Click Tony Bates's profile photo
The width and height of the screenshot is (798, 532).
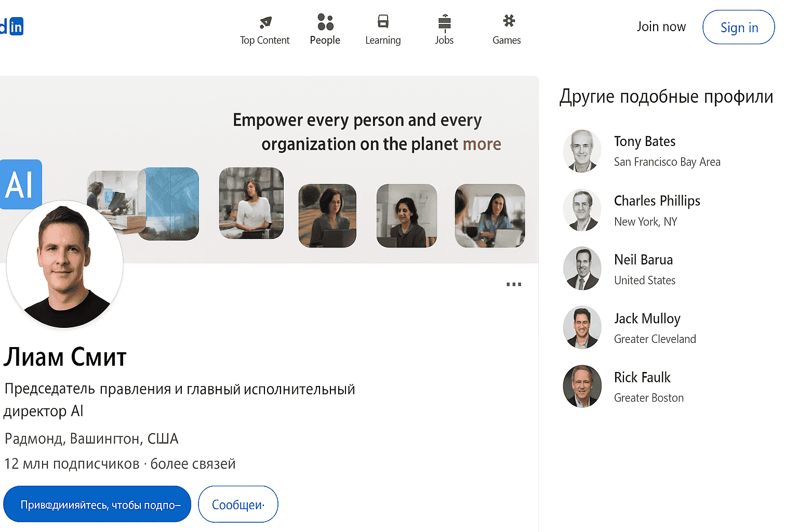[582, 151]
